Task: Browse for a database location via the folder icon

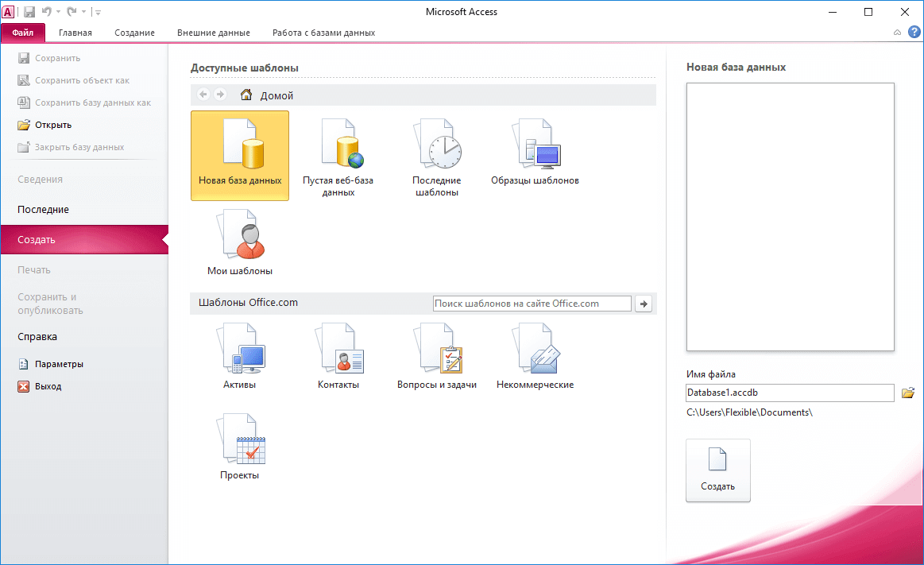Action: (x=908, y=393)
